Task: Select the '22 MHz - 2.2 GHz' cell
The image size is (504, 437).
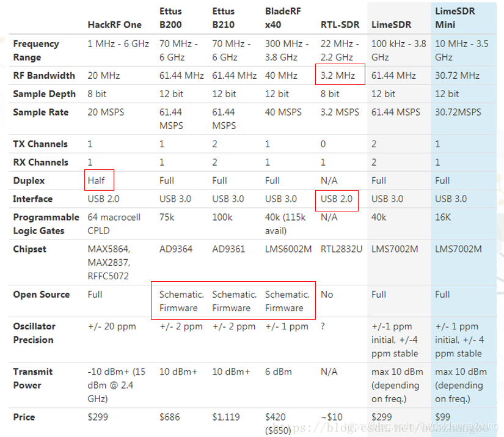Action: (x=340, y=51)
